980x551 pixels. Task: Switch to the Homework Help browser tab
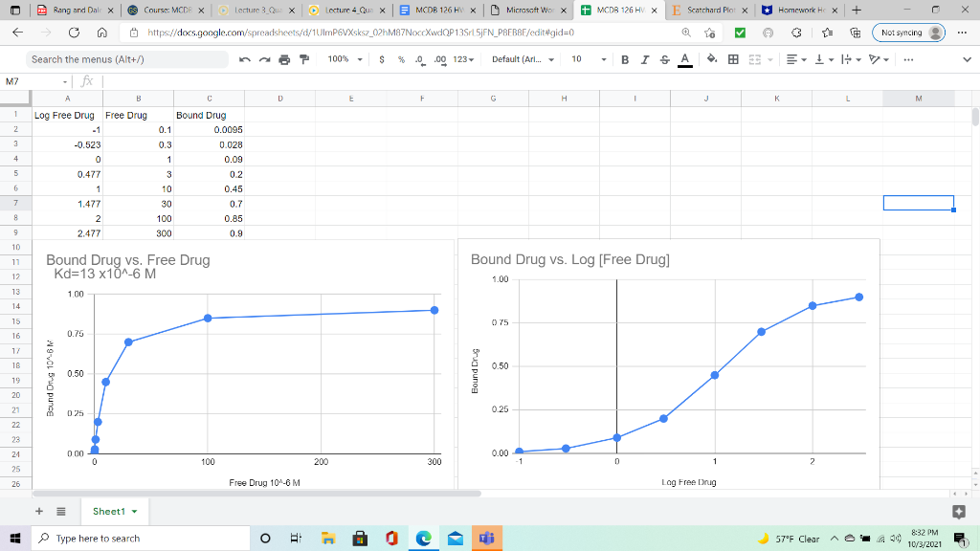pos(801,10)
